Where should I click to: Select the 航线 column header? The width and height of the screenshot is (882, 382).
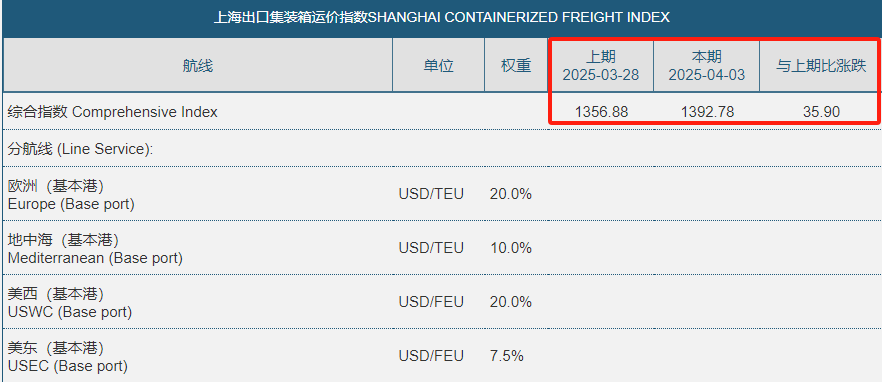(x=197, y=66)
